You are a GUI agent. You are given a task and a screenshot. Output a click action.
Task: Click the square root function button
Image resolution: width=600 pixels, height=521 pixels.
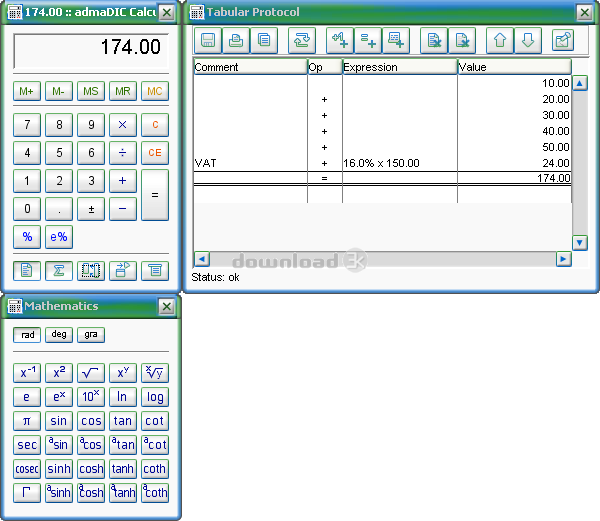[x=91, y=373]
